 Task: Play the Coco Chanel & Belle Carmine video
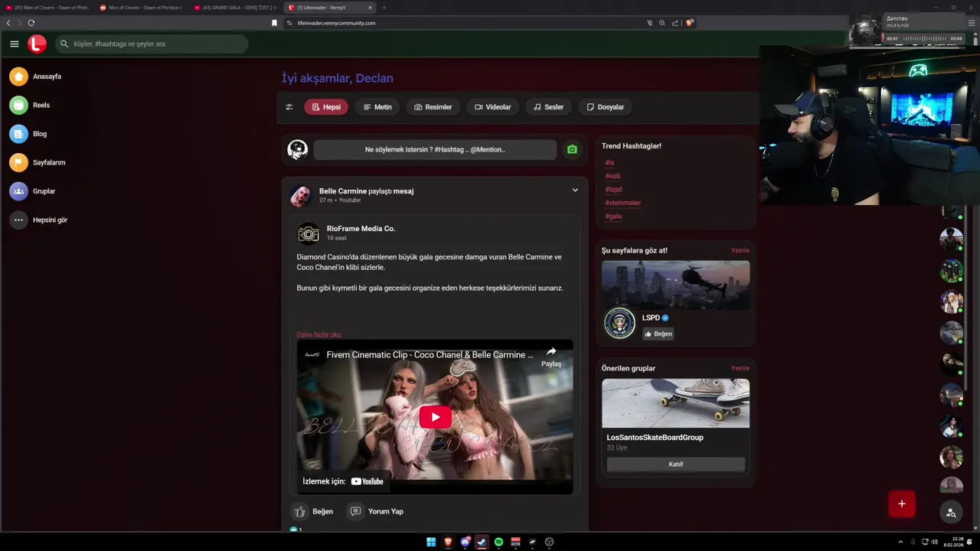[x=435, y=417]
